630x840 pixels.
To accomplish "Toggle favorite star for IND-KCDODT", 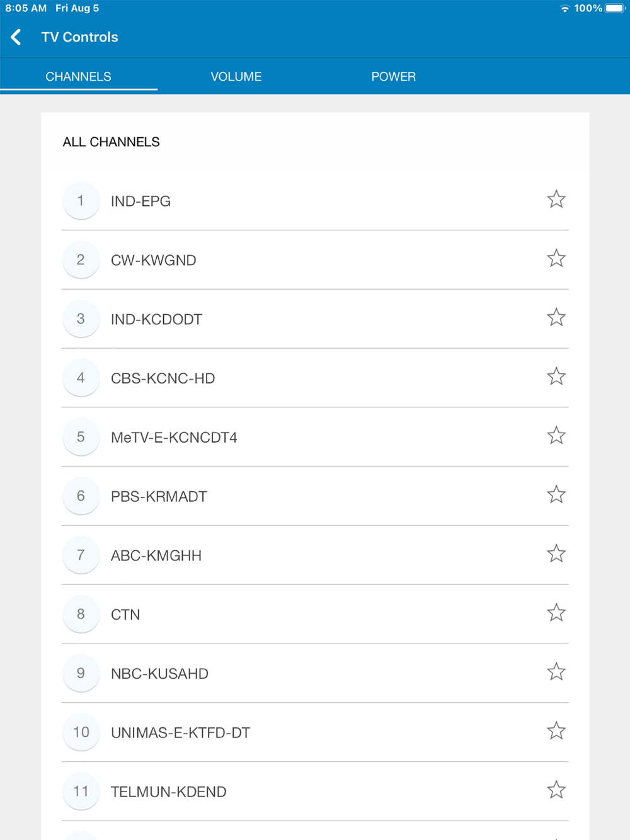I will point(556,318).
